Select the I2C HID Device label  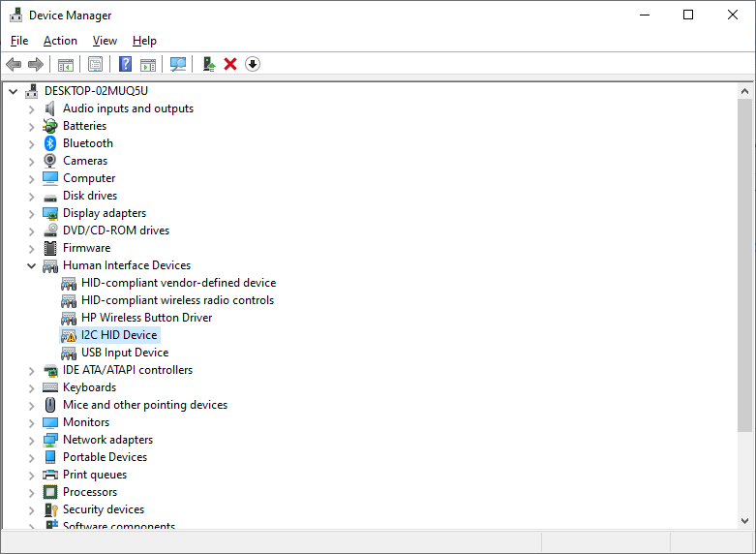(x=119, y=335)
